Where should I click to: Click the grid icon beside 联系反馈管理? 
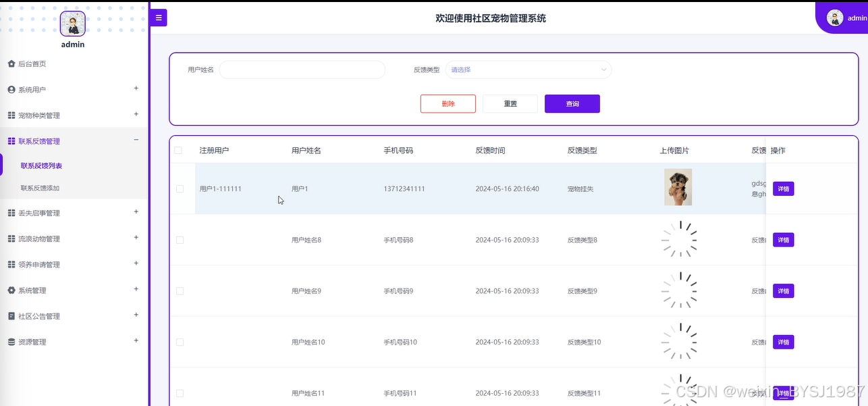pyautogui.click(x=11, y=141)
